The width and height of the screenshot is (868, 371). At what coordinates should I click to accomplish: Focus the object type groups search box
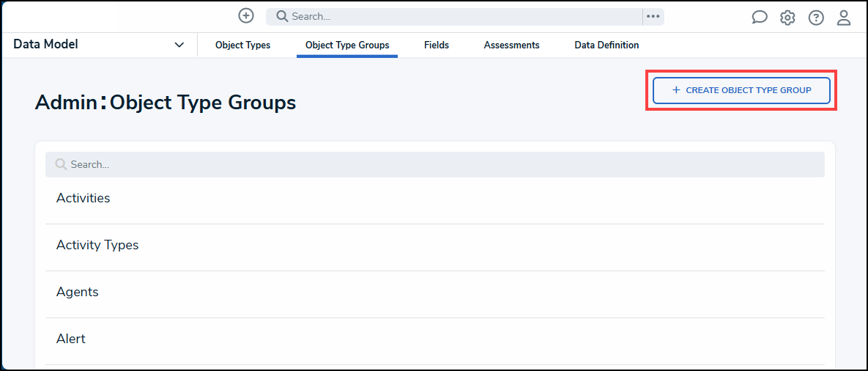pyautogui.click(x=434, y=164)
